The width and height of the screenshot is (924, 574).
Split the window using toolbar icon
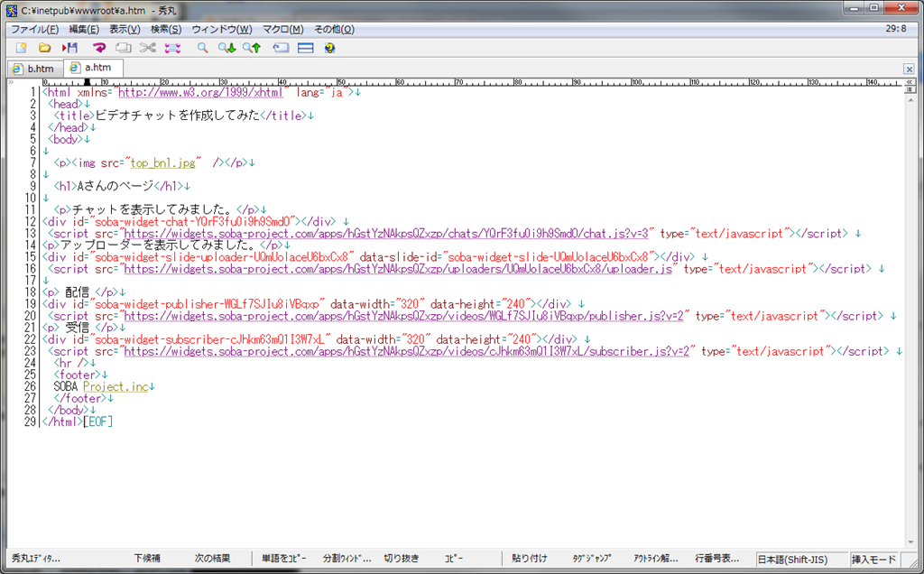[x=305, y=48]
